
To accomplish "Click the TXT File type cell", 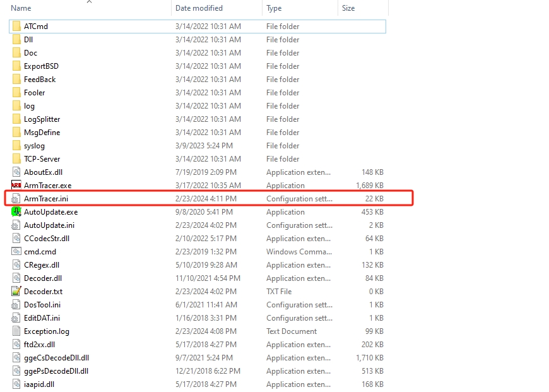I will point(279,292).
